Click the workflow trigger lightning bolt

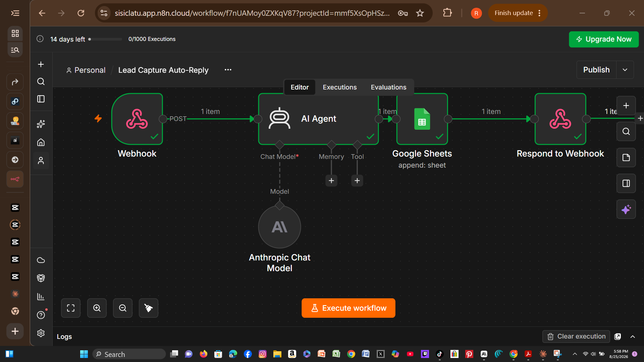(x=98, y=118)
